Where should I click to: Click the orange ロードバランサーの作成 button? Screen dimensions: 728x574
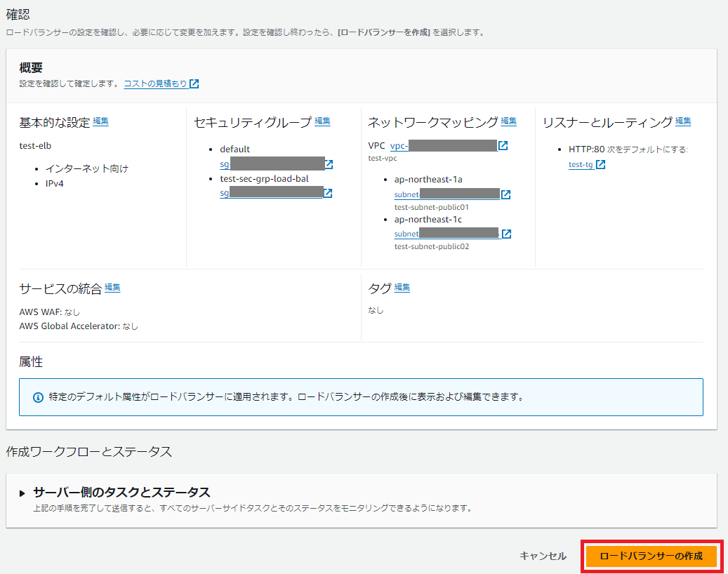pyautogui.click(x=651, y=556)
